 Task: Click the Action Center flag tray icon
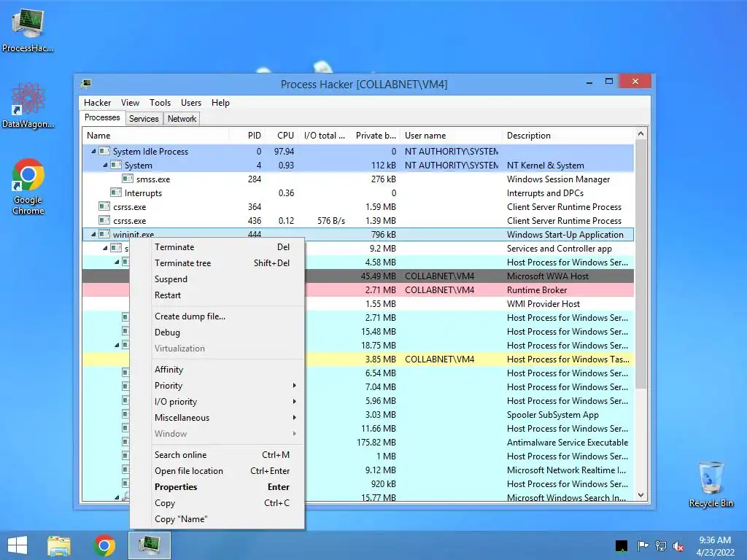pos(643,546)
